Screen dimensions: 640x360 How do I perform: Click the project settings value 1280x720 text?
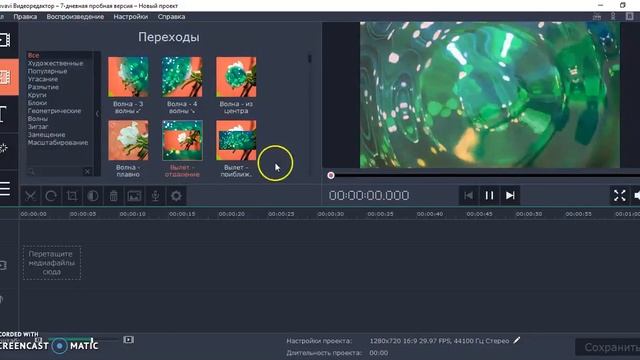440,341
